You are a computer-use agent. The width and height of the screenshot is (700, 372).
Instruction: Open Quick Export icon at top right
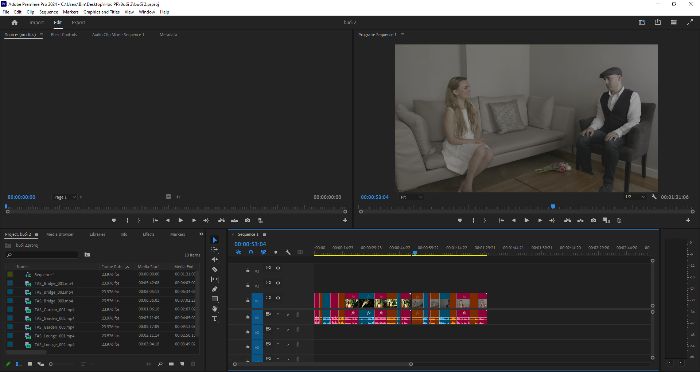[658, 22]
